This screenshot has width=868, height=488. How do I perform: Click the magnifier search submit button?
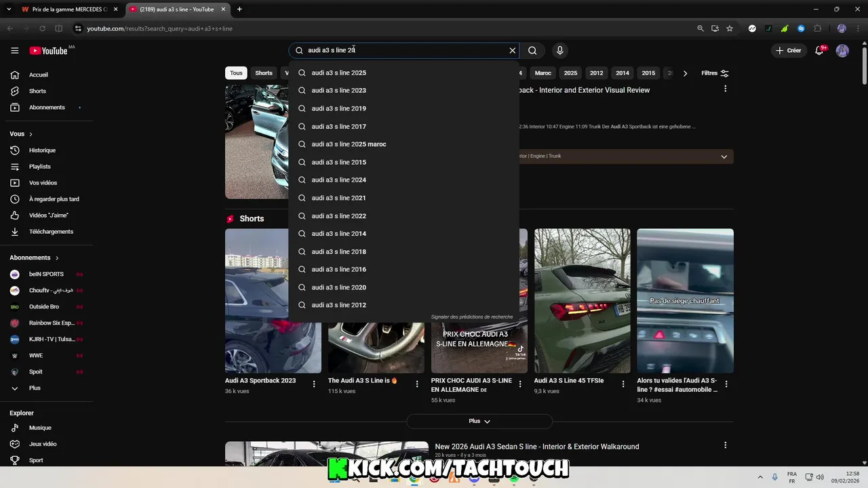pyautogui.click(x=532, y=50)
